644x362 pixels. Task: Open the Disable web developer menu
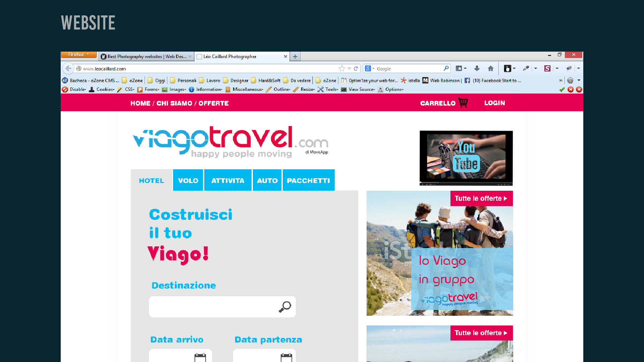(x=74, y=89)
